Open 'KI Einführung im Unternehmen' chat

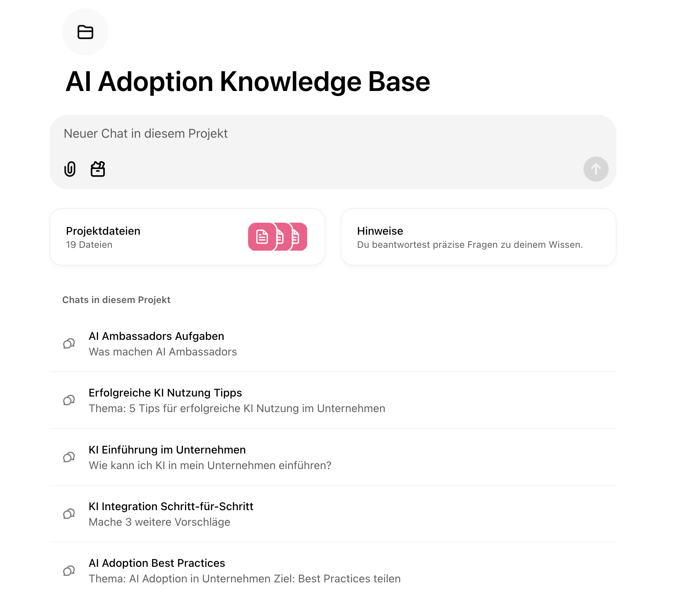point(167,450)
